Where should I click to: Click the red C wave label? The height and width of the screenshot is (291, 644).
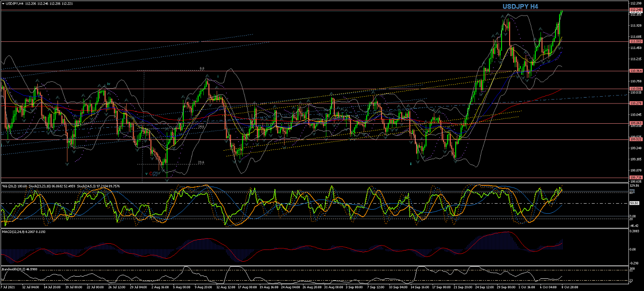tap(151, 174)
